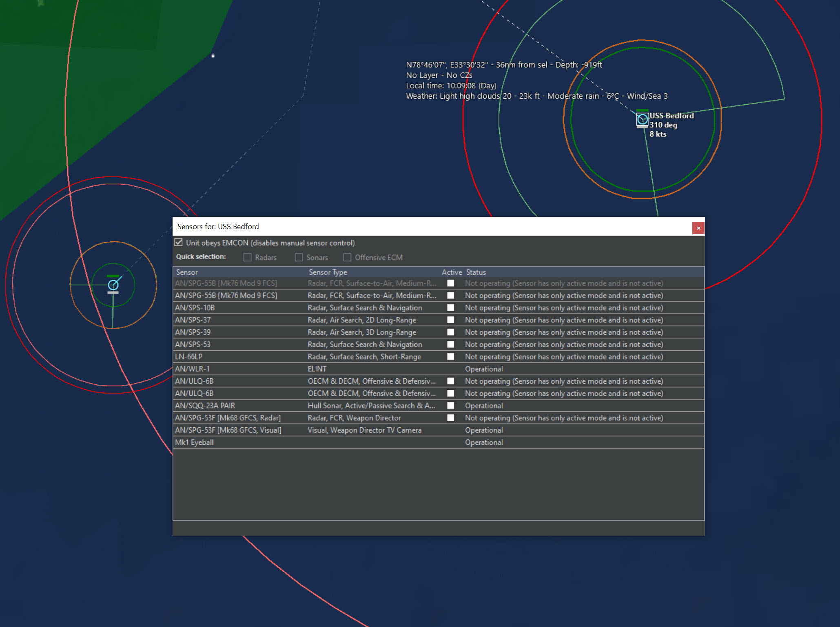This screenshot has width=840, height=627.
Task: Click the Status column header
Action: pyautogui.click(x=476, y=272)
